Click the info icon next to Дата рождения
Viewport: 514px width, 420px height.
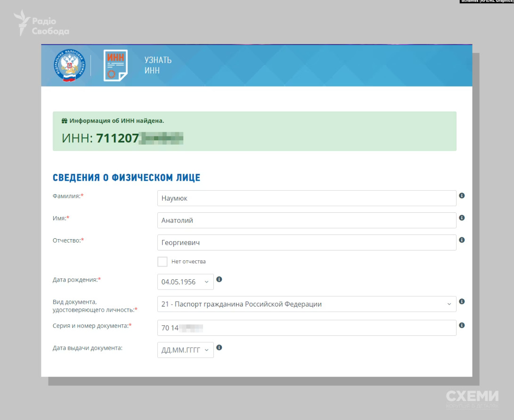click(219, 279)
